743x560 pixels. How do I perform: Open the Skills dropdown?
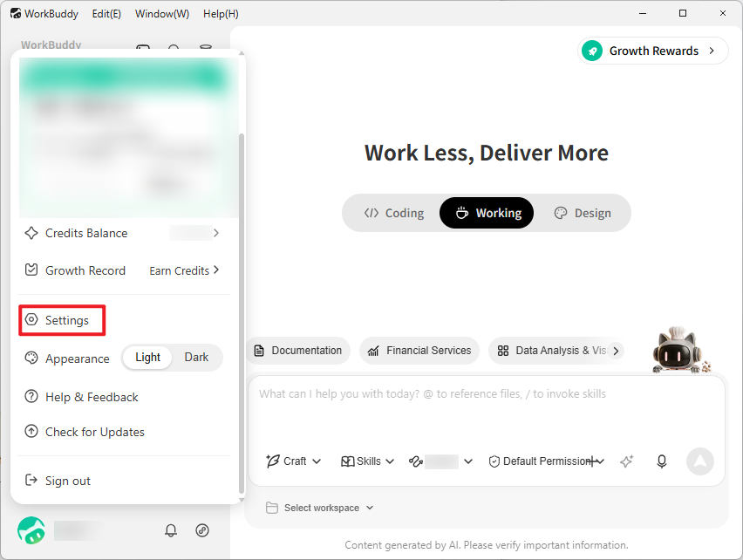click(x=368, y=461)
